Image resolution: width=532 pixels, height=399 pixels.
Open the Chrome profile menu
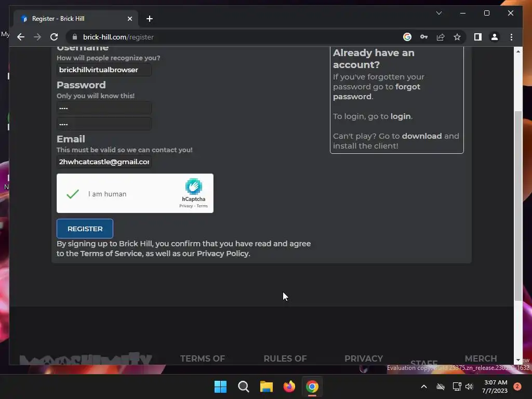point(495,37)
